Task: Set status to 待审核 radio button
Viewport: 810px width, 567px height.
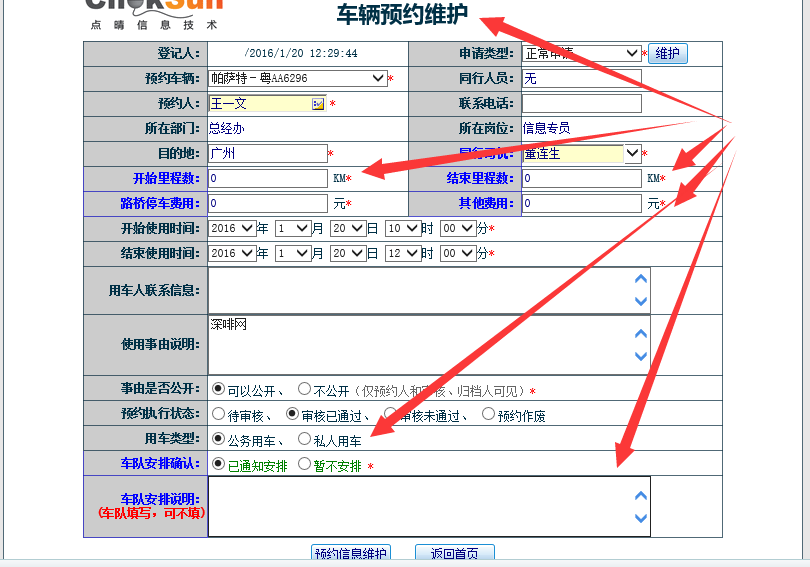Action: 219,413
